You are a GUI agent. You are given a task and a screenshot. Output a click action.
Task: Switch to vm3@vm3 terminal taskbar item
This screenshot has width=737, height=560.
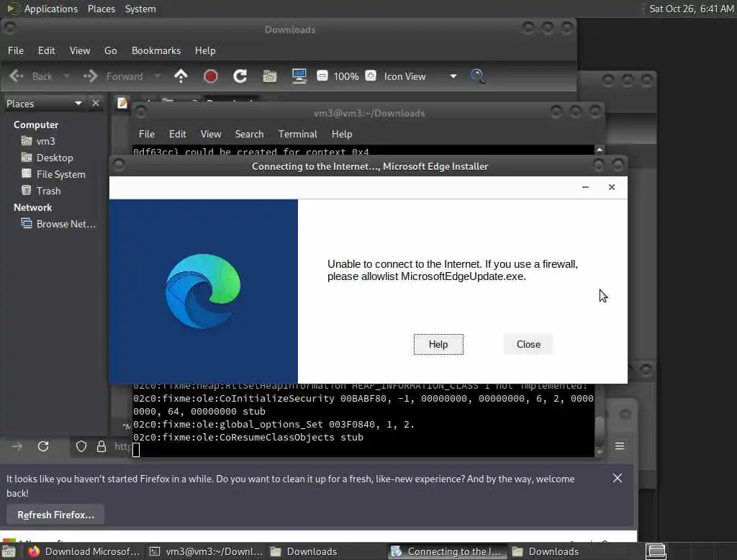207,551
